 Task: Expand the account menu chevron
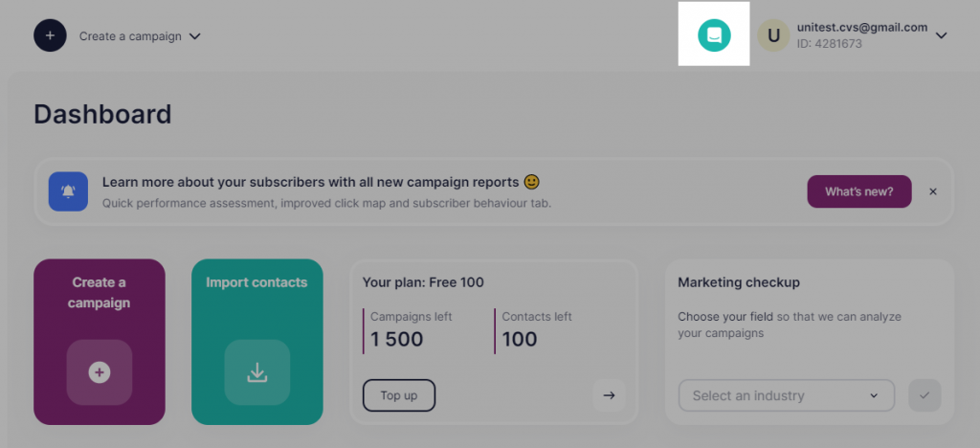(942, 35)
